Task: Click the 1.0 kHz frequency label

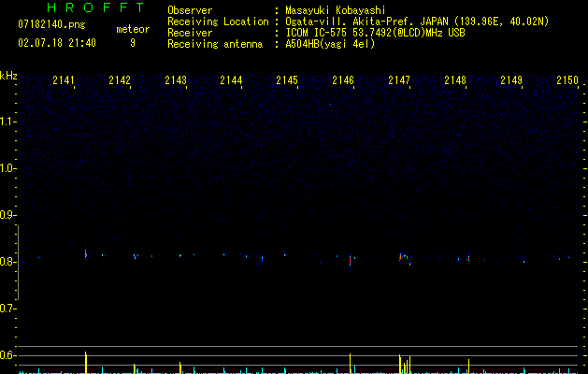Action: coord(8,168)
